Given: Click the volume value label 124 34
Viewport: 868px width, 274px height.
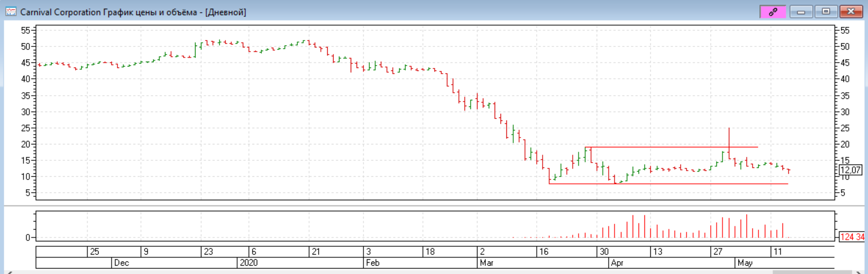Looking at the screenshot, I should click(852, 237).
